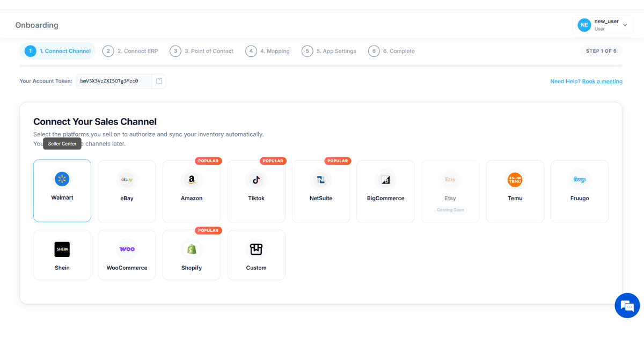Copy account token with clipboard icon
Viewport: 644px width, 338px height.
[x=159, y=81]
